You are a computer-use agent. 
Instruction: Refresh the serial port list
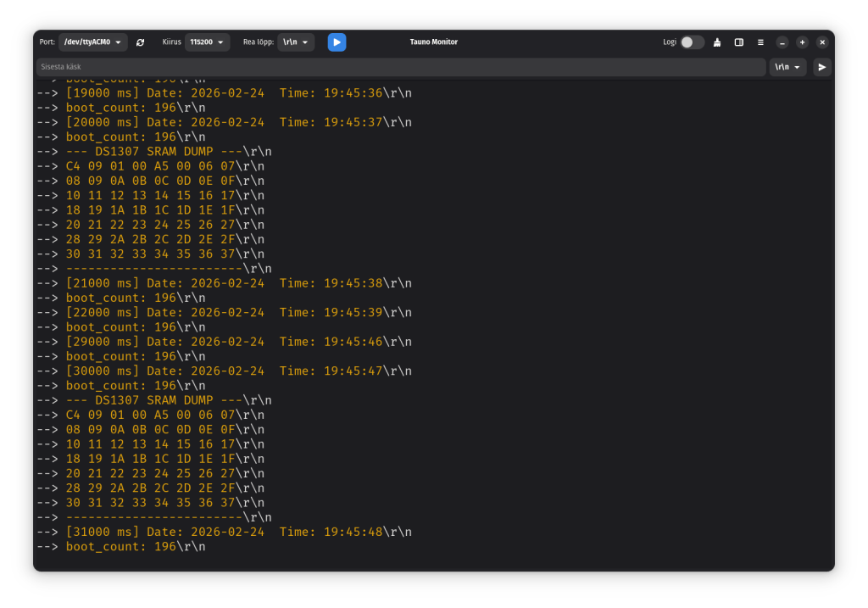pyautogui.click(x=140, y=42)
